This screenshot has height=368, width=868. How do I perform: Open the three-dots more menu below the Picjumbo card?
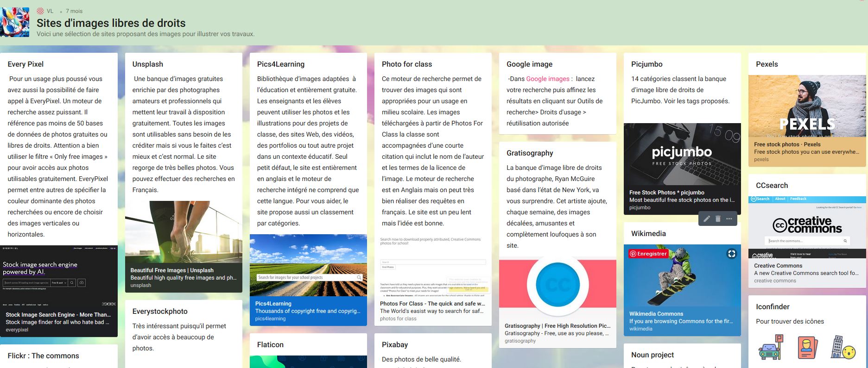[729, 219]
